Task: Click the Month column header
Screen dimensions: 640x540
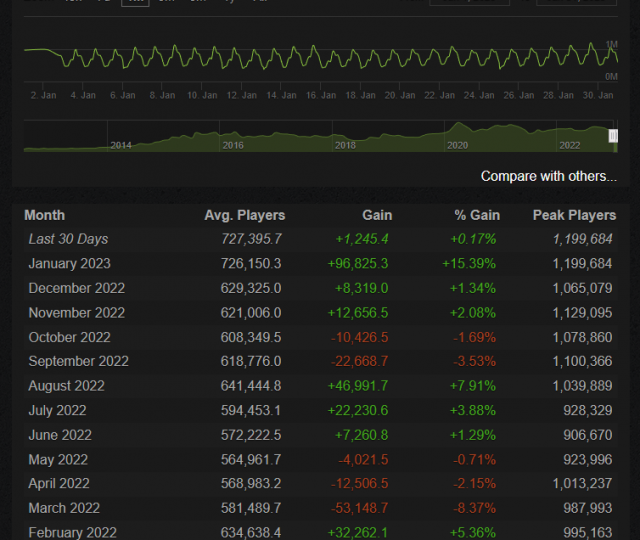Action: (44, 215)
